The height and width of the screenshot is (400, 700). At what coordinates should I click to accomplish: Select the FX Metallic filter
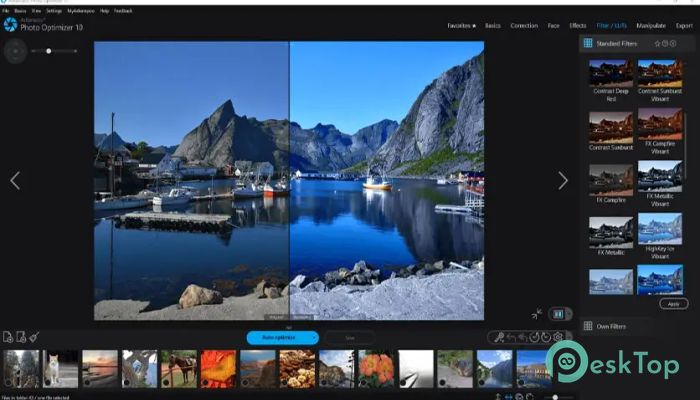(x=611, y=237)
